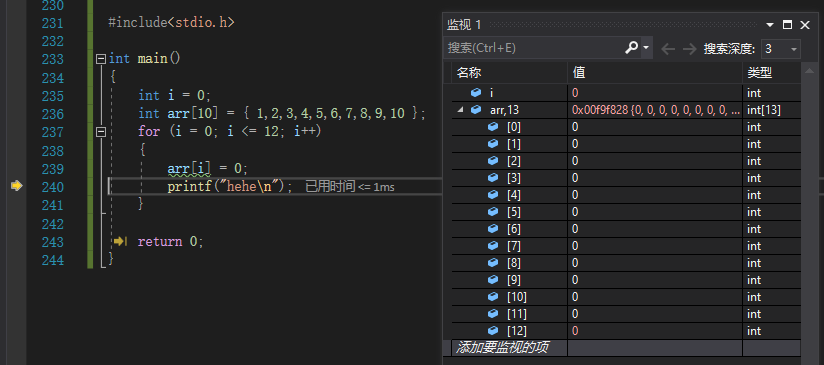Image resolution: width=824 pixels, height=365 pixels.
Task: Select the arr,13 cube icon
Action: [476, 110]
